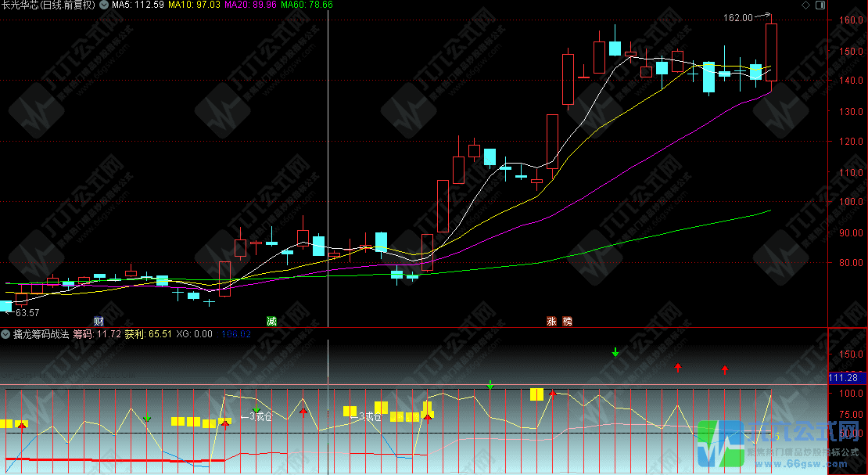Image resolution: width=868 pixels, height=475 pixels.
Task: Select the MA20 moving average label
Action: [251, 5]
